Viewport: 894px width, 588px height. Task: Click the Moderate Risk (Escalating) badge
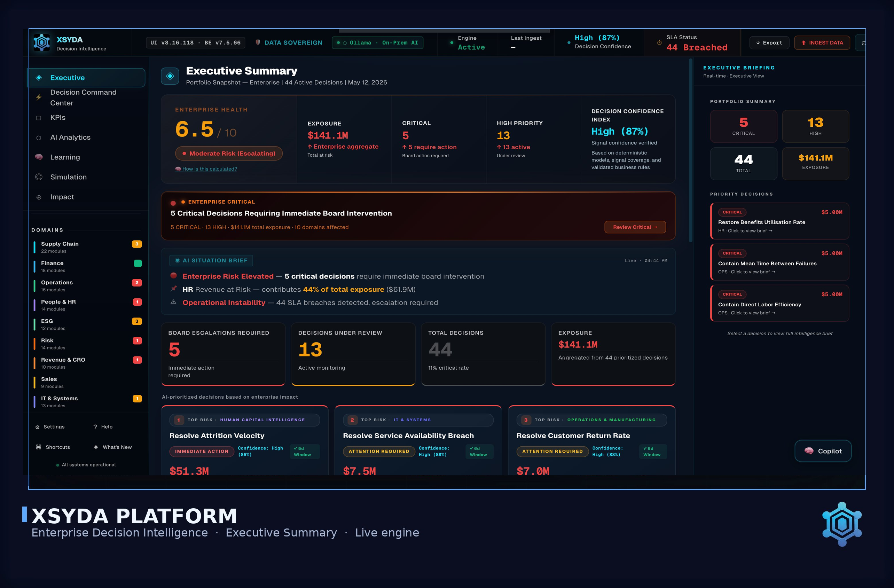coord(229,153)
